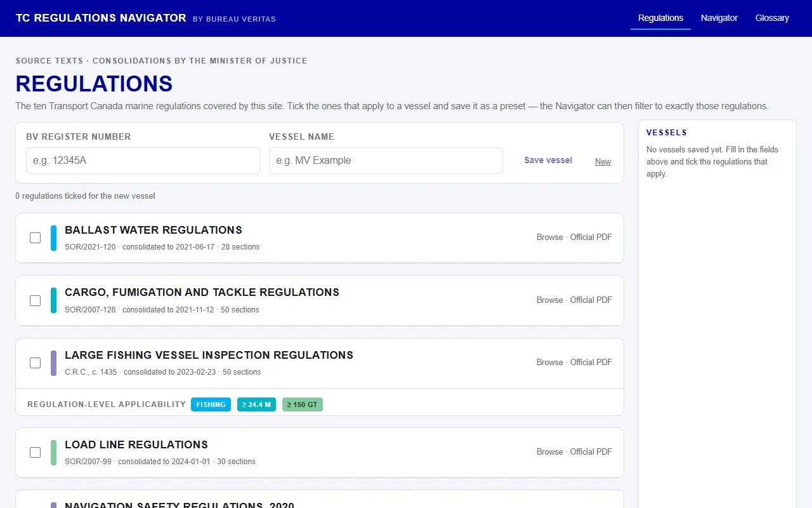Switch to the Navigator tab

pos(719,18)
